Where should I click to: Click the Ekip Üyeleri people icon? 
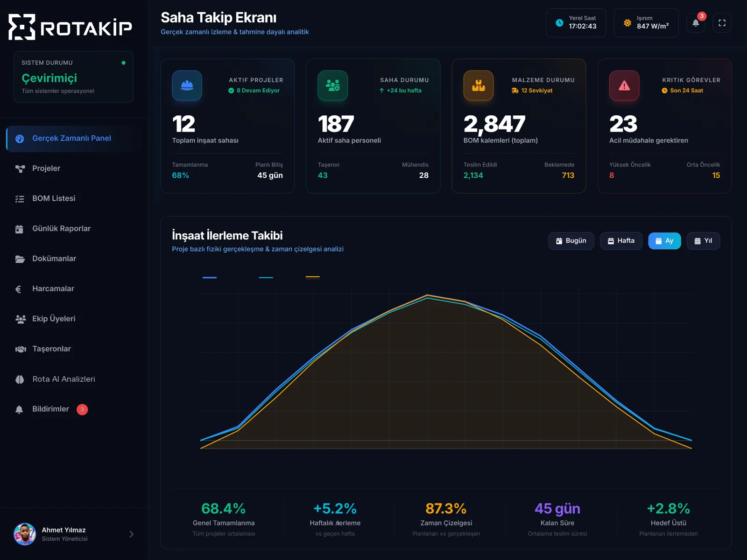21,319
